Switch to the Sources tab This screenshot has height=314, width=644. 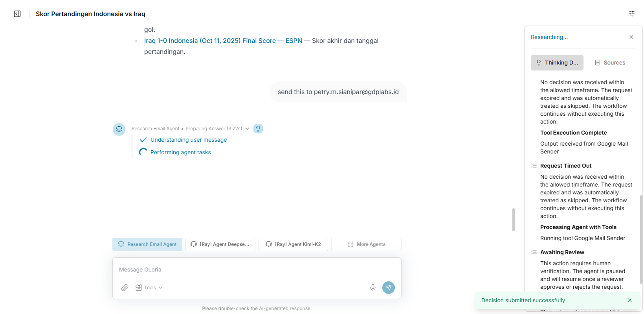(x=610, y=63)
